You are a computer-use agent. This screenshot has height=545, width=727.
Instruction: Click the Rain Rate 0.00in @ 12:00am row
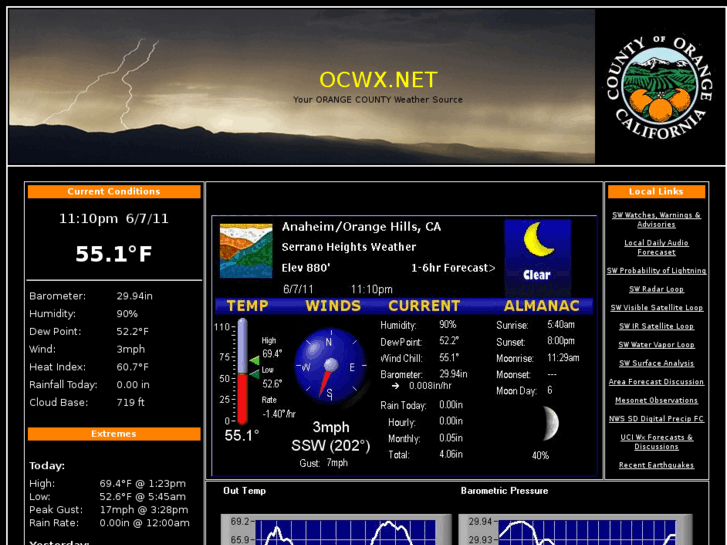tap(109, 523)
